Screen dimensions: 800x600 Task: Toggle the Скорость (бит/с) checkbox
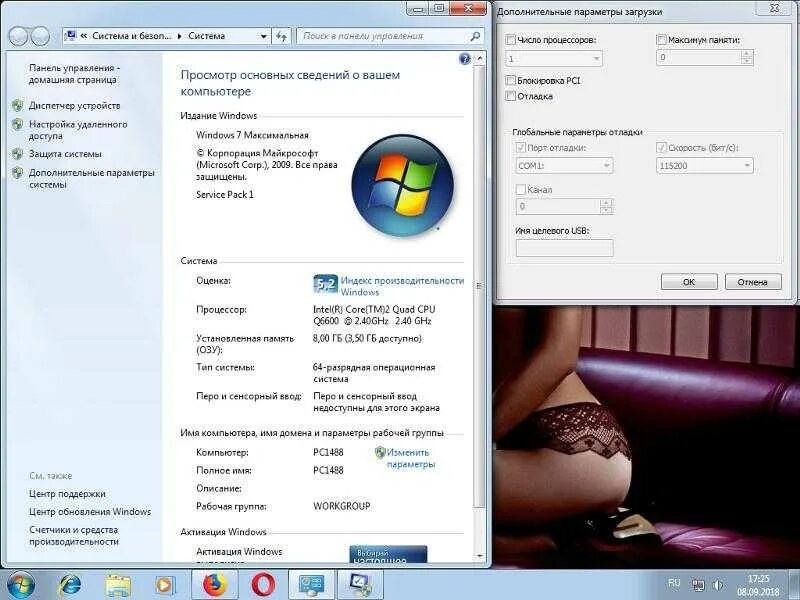pos(661,147)
